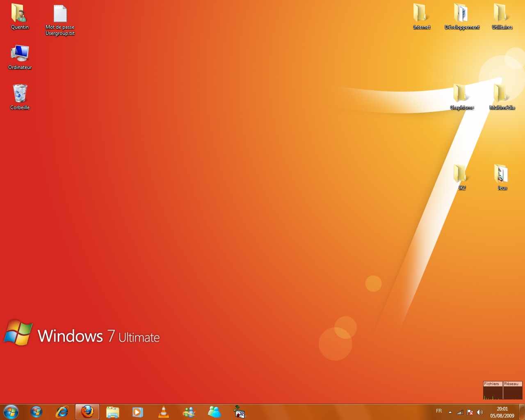Switch to Firefox in the taskbar
The height and width of the screenshot is (420, 525).
(87, 412)
